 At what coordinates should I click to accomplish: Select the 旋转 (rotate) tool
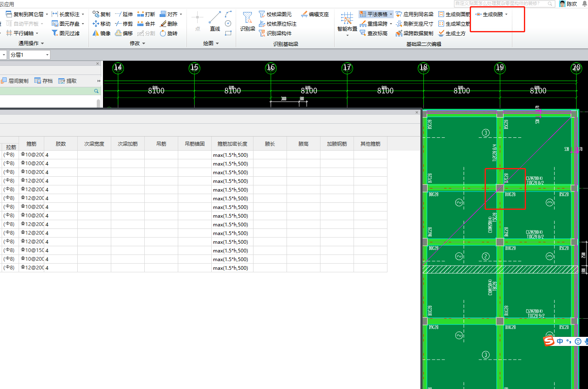tap(169, 33)
